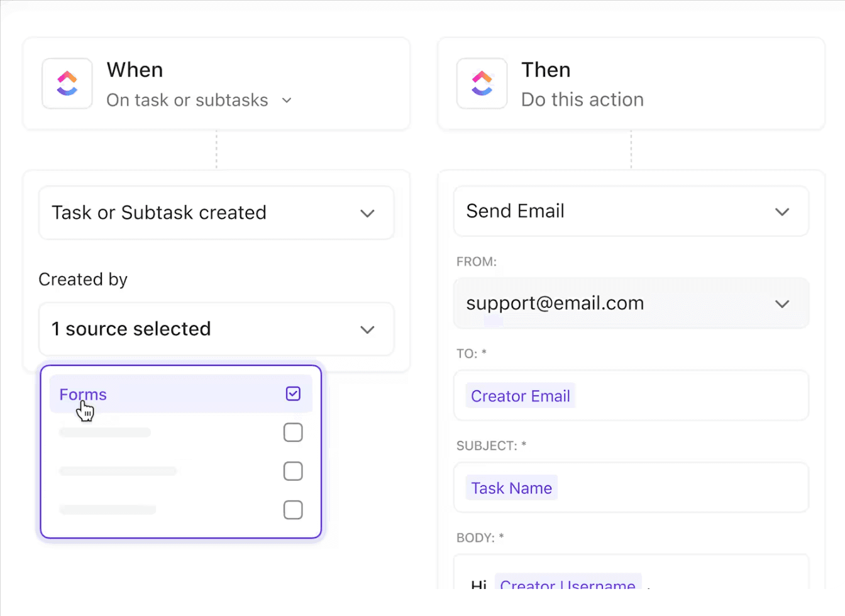Select the Forms option in the source list
The image size is (845, 616).
click(x=83, y=395)
